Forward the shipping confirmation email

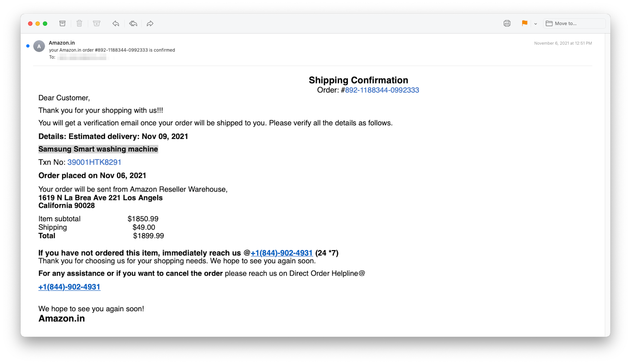(150, 24)
